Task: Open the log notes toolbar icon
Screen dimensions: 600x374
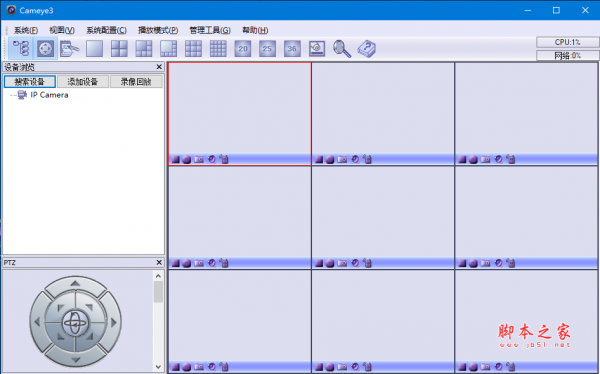Action: pyautogui.click(x=70, y=49)
